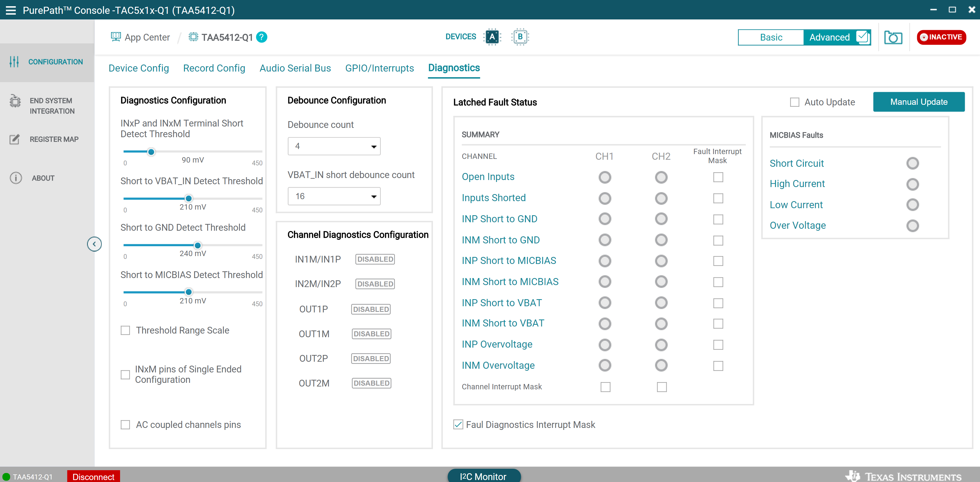
Task: Toggle IN2M/IN2P diagnostics DISABLED switch
Action: click(x=375, y=284)
